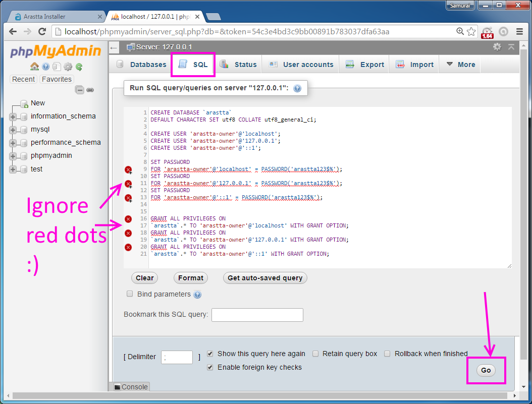The width and height of the screenshot is (532, 404).
Task: Switch to Arastta Installer browser tab
Action: (x=56, y=17)
